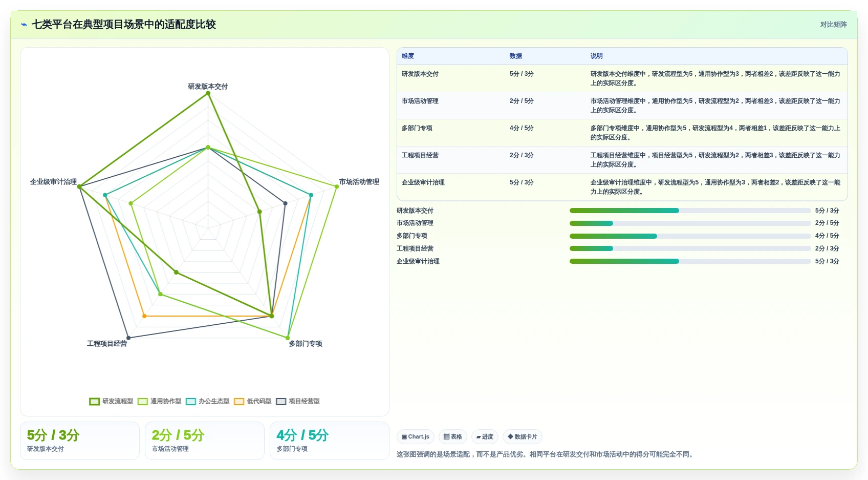Screen dimensions: 868x480
Task: Click the 企业级审计治理 progress bar
Action: point(690,261)
